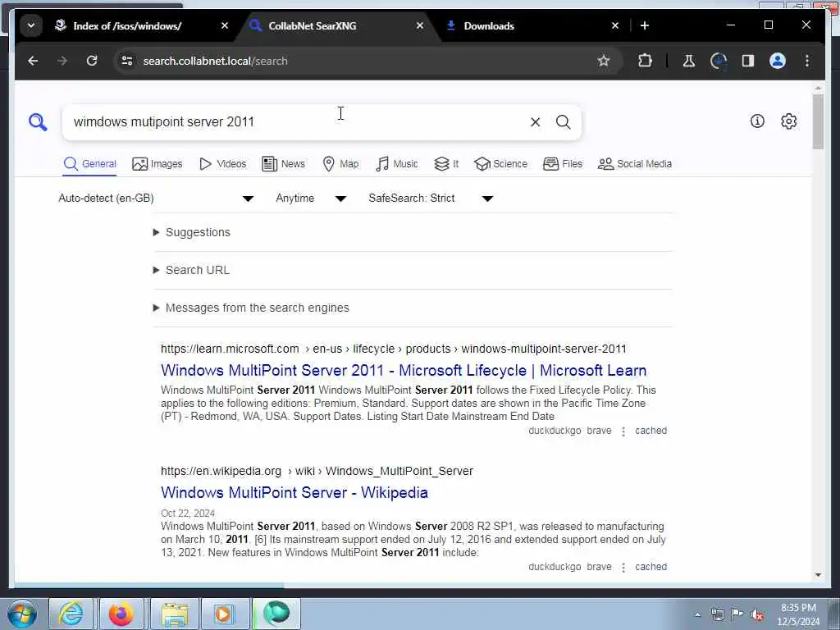Focus the search query input field
The width and height of the screenshot is (840, 630).
click(297, 122)
